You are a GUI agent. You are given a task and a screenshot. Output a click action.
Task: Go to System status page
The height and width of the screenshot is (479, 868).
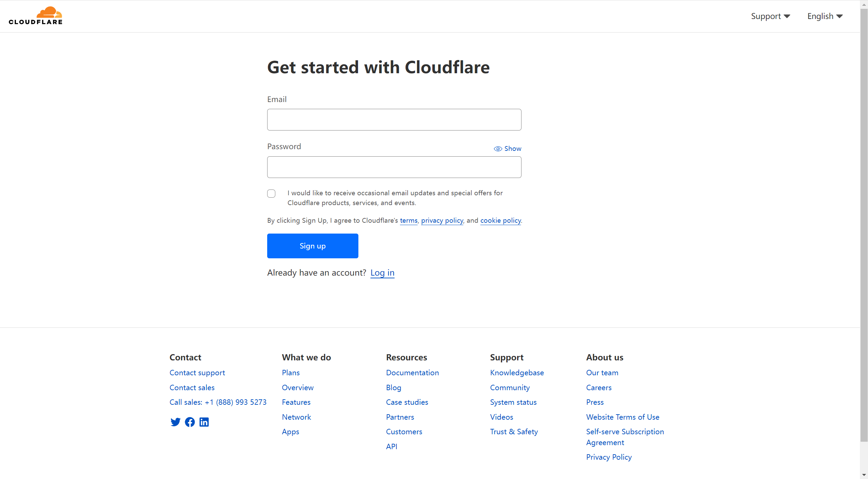[513, 402]
